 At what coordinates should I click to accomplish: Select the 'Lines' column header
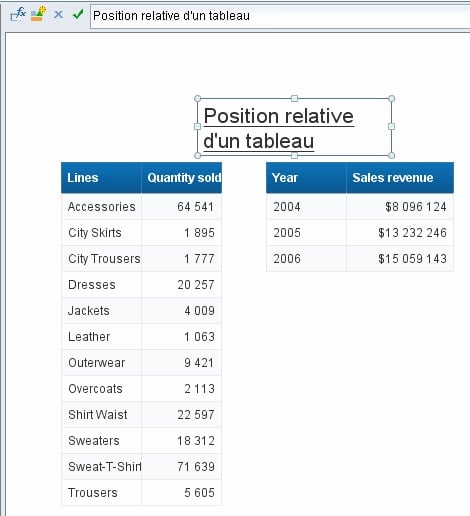pos(101,178)
